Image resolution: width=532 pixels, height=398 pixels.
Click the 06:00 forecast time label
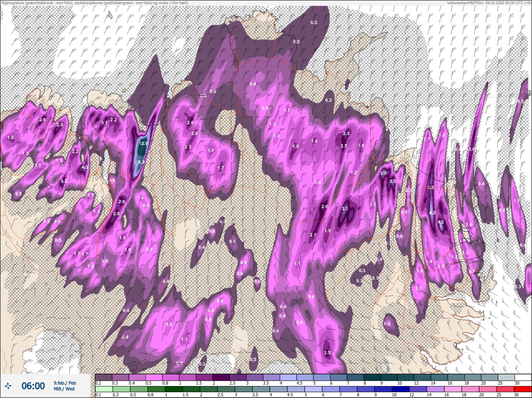pos(33,386)
